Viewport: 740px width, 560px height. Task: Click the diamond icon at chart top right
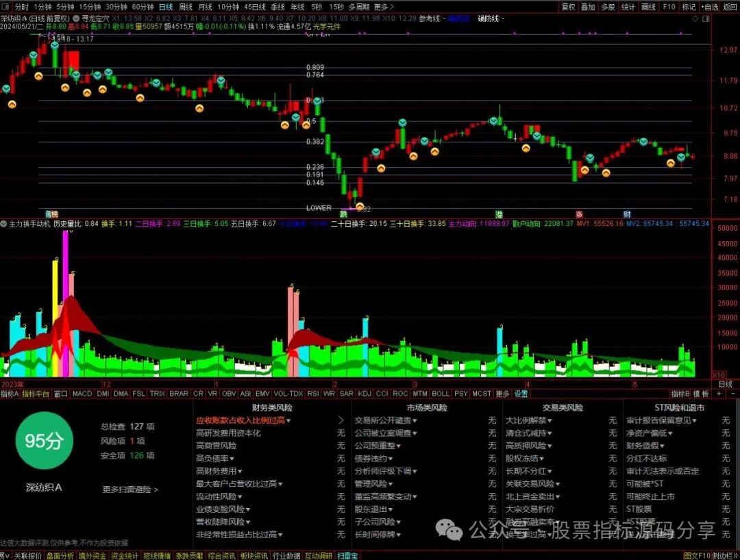695,19
